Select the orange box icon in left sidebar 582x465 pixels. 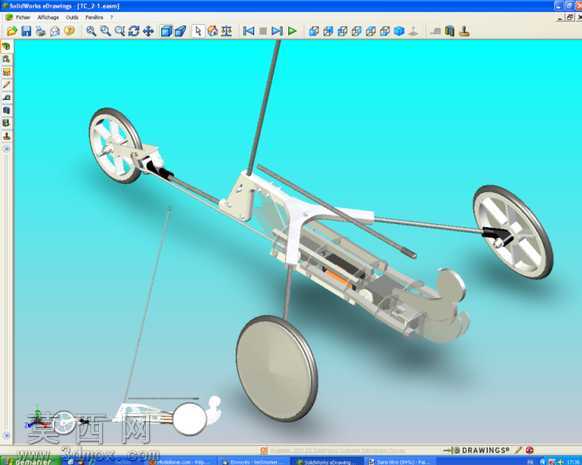pyautogui.click(x=6, y=72)
